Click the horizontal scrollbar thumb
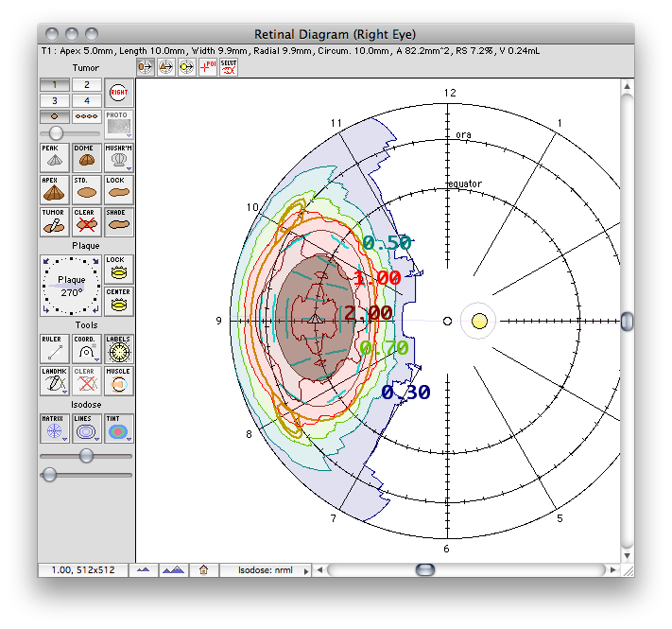 pyautogui.click(x=425, y=570)
